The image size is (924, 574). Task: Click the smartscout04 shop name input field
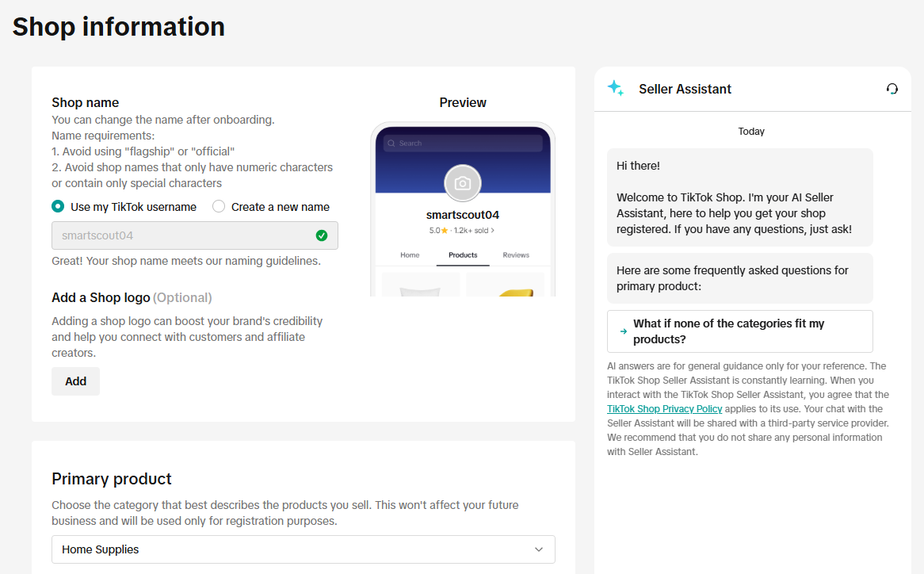coord(195,235)
